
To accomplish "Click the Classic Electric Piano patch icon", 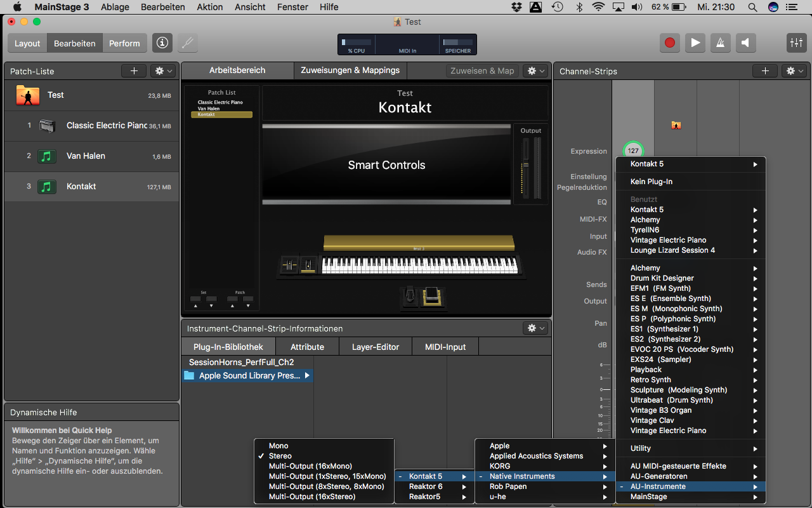I will (x=48, y=126).
